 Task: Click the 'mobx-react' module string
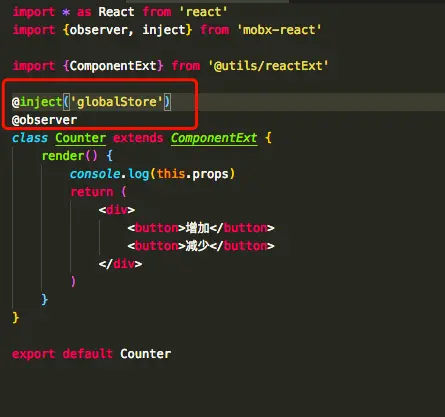tap(279, 30)
